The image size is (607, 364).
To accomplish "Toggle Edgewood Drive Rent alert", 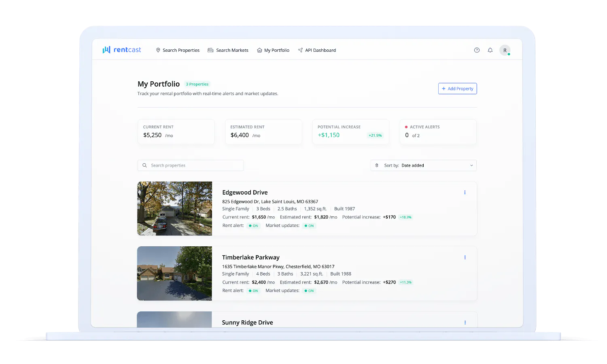I will (x=253, y=226).
